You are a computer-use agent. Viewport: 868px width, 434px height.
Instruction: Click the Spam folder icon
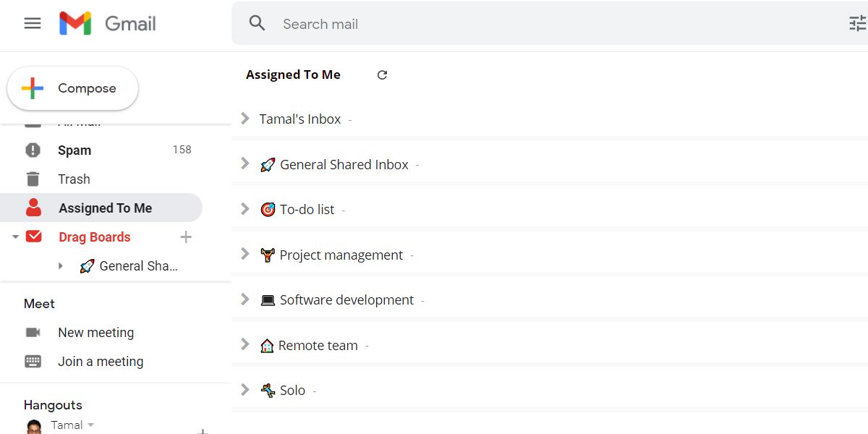point(33,150)
